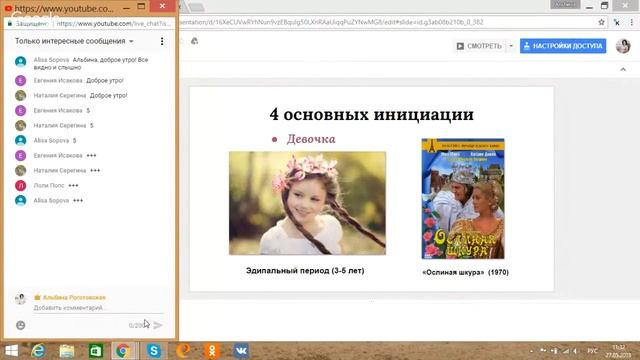The height and width of the screenshot is (360, 640).
Task: Click the browser extension icon beside star
Action: [617, 22]
